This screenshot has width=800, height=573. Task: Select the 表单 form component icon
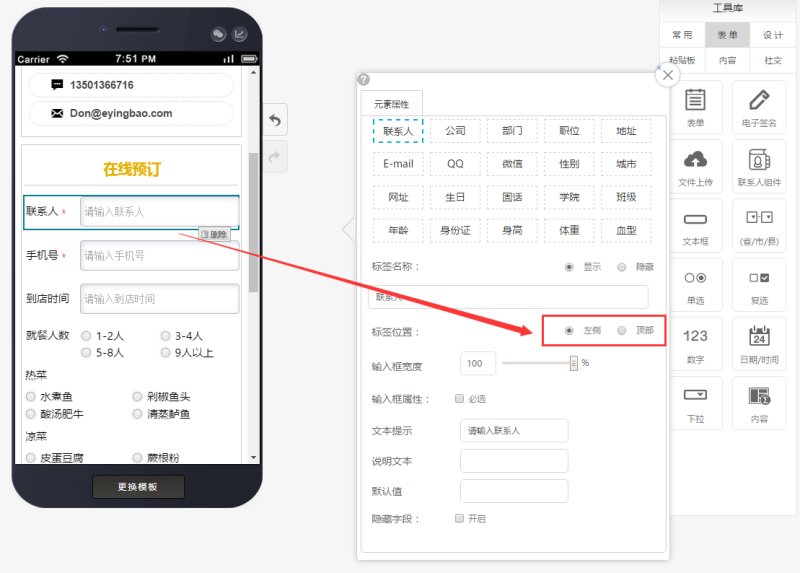(x=695, y=106)
